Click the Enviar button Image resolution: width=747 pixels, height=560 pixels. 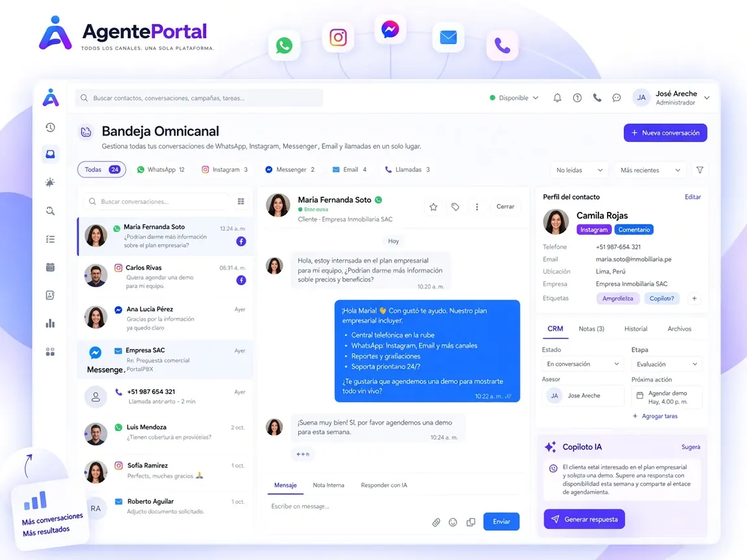pyautogui.click(x=501, y=521)
